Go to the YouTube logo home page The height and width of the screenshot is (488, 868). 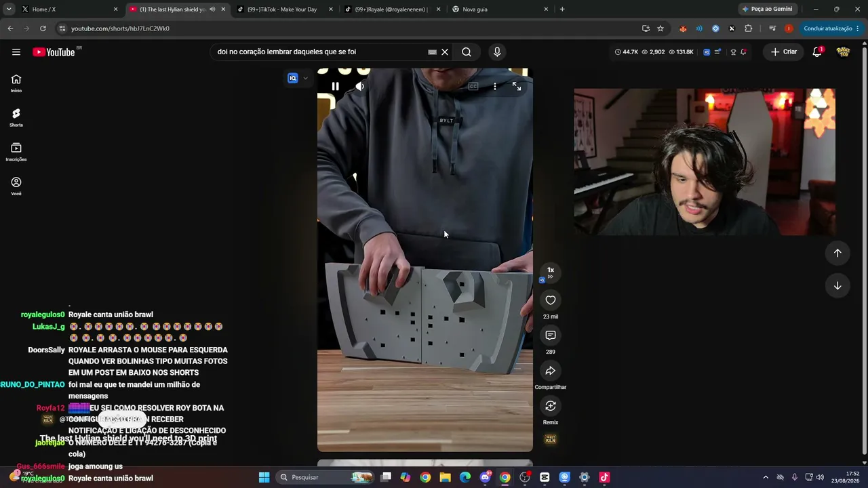54,52
